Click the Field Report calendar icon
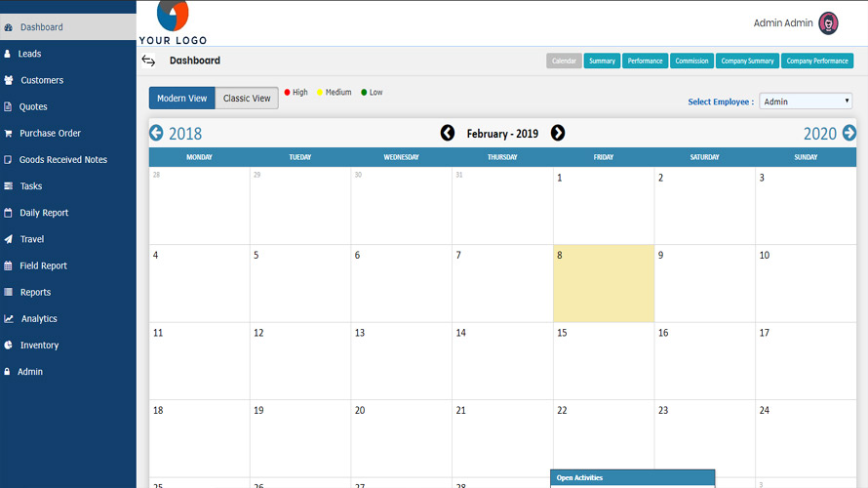 tap(8, 265)
